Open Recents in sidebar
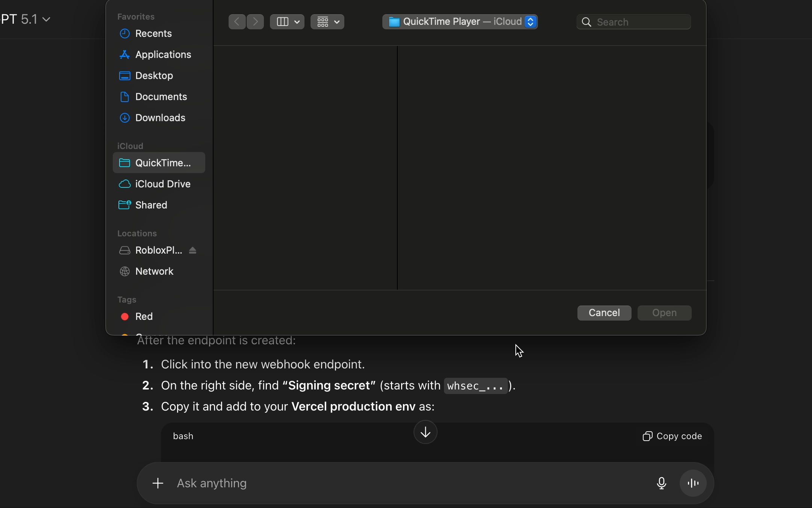This screenshot has height=508, width=812. (153, 33)
